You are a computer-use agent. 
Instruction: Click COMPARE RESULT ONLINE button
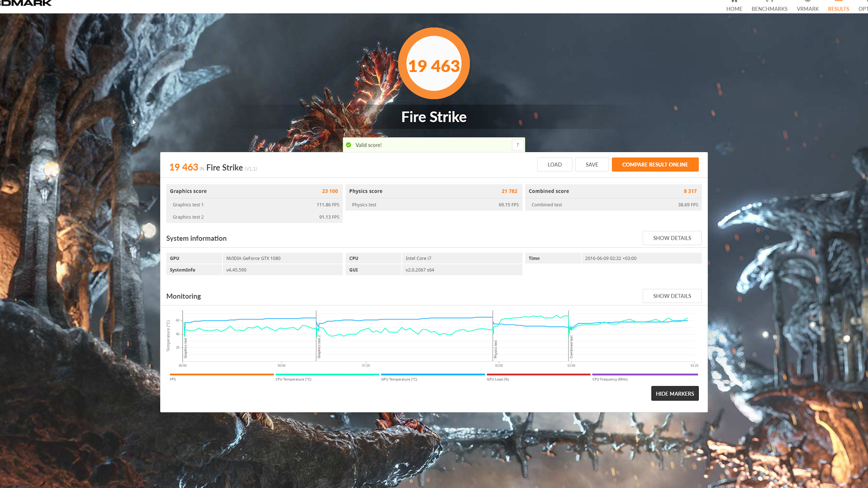[655, 164]
